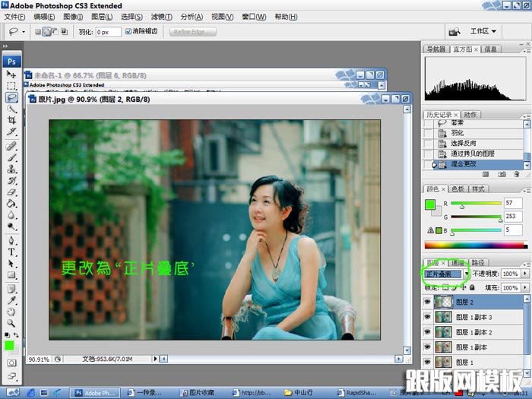
Task: Toggle visibility of 图层 1 副本 3
Action: 429,318
